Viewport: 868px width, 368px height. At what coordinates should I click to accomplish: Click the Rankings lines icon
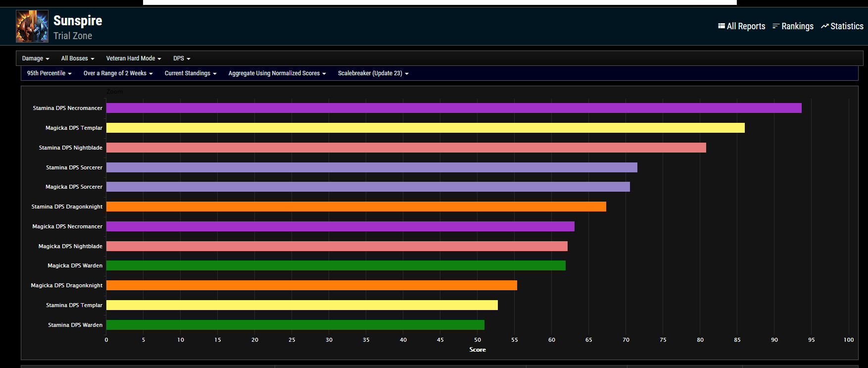(776, 26)
